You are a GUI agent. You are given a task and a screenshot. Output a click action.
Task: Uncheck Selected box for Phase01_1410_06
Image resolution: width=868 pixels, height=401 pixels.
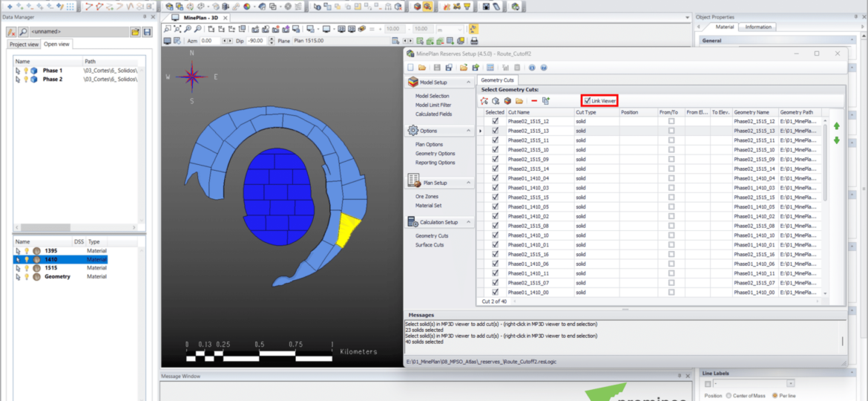coord(496,264)
